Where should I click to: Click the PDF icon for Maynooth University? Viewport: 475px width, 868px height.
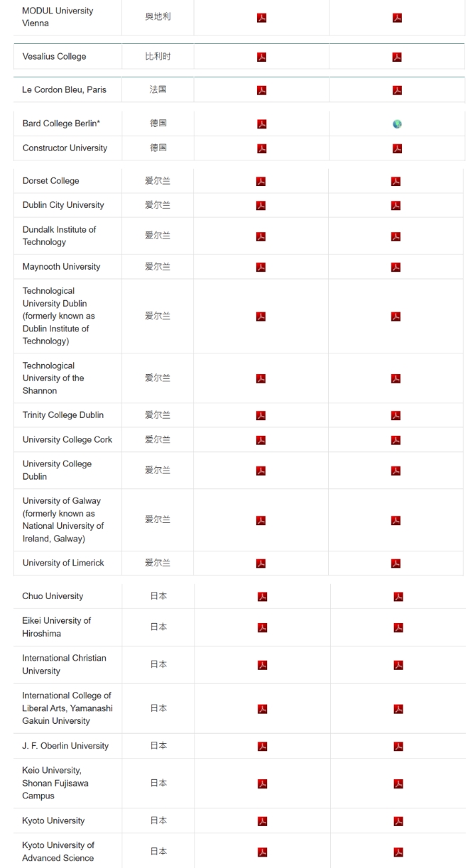tap(261, 266)
